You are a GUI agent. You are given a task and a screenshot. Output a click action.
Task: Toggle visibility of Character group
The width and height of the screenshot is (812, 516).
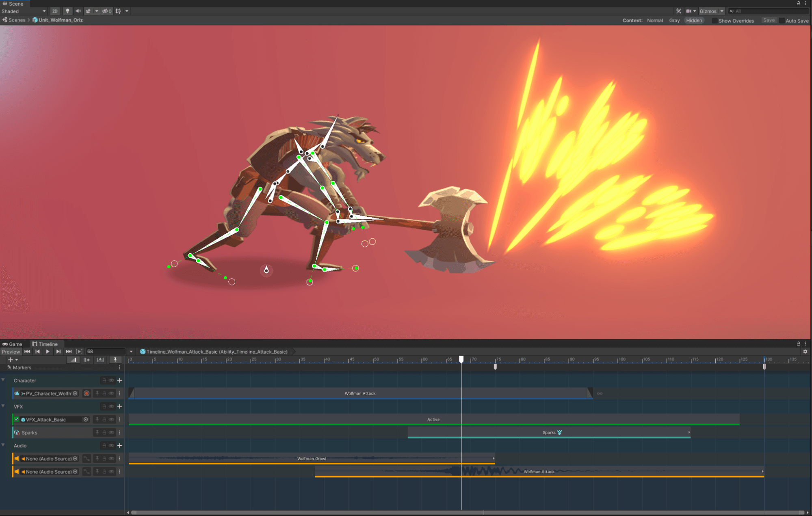(111, 380)
